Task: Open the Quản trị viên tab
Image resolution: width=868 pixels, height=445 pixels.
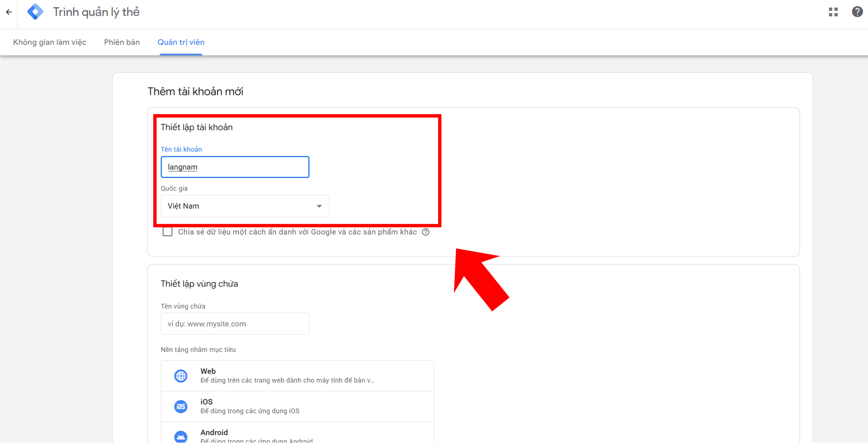Action: click(181, 42)
